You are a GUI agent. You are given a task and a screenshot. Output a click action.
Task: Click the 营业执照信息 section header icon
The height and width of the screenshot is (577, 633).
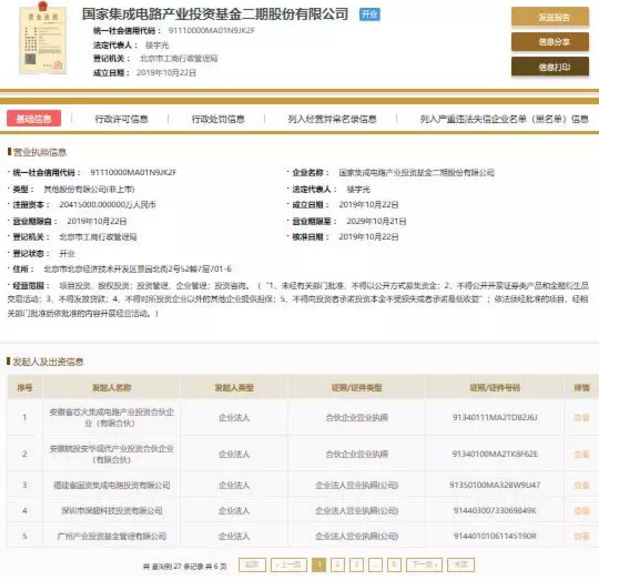point(10,152)
